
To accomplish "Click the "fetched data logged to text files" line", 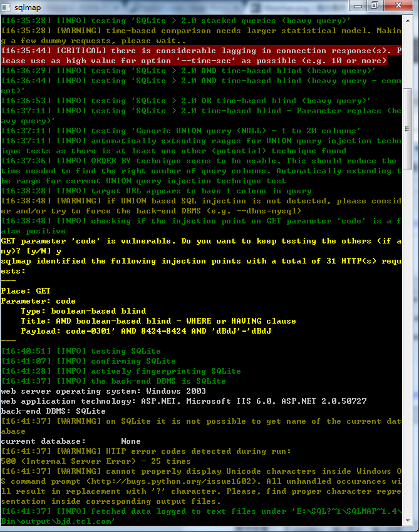I will pos(201,516).
